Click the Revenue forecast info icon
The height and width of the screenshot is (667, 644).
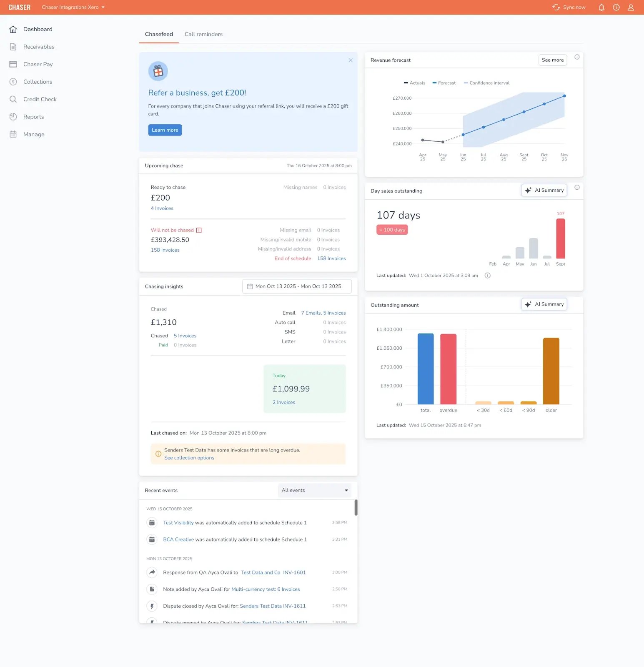coord(577,57)
